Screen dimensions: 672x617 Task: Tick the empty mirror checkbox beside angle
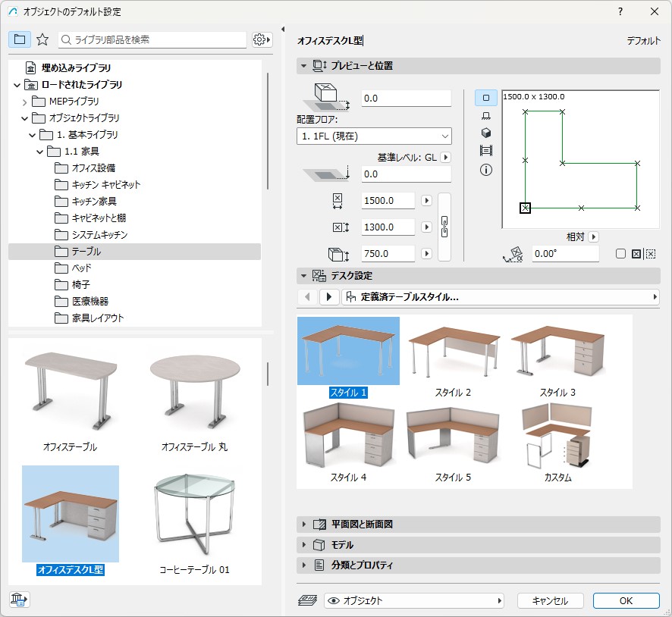point(620,254)
